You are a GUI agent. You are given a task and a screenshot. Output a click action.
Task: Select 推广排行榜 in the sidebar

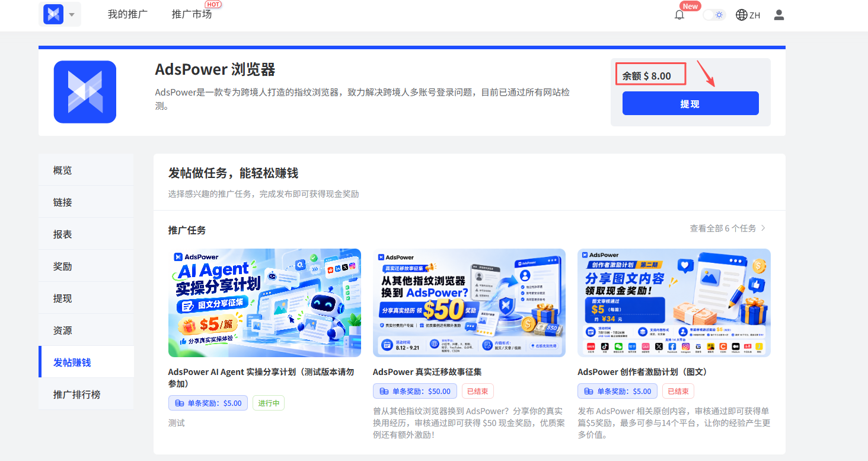coord(86,394)
